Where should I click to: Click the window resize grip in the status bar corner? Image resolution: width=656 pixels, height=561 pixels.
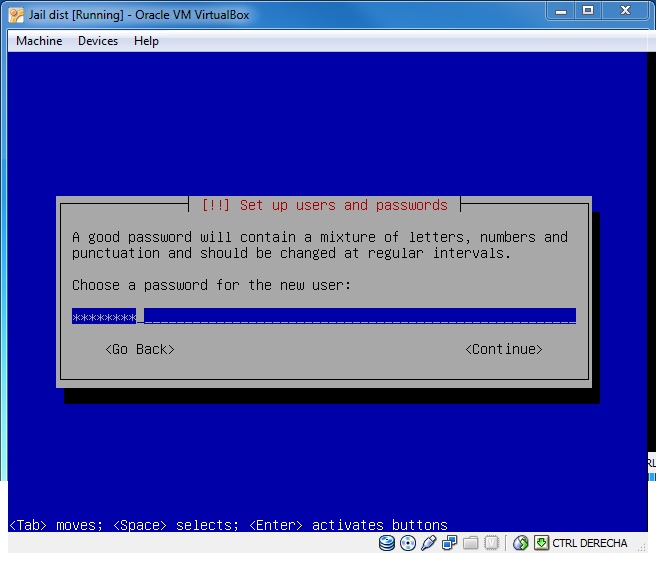point(641,546)
